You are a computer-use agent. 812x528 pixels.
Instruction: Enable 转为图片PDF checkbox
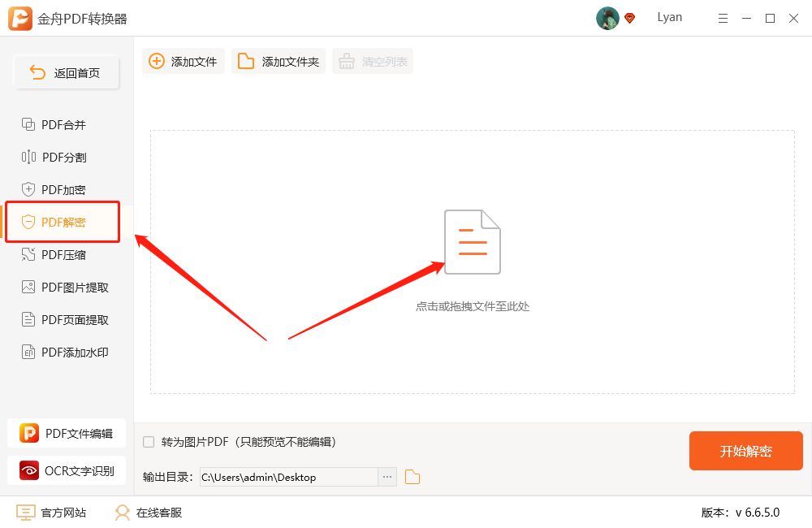149,442
